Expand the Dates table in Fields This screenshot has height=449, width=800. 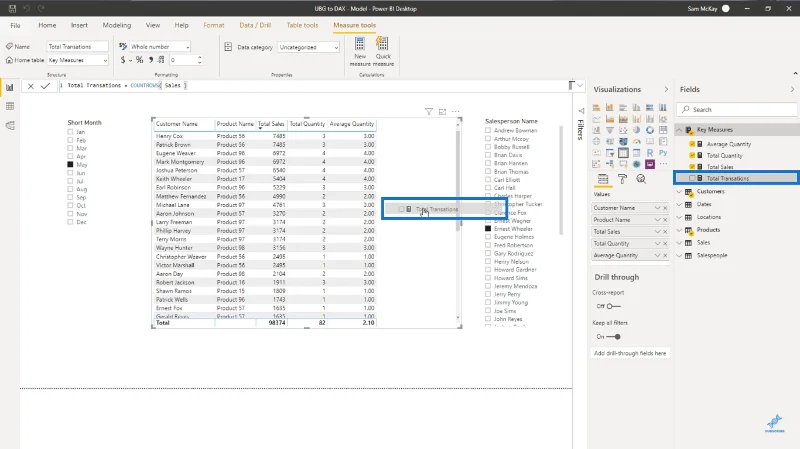[680, 204]
